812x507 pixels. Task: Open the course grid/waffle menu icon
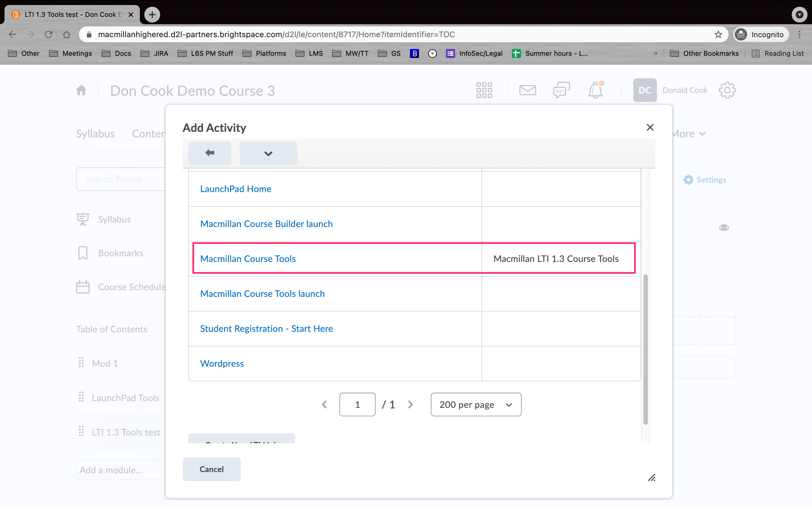tap(484, 90)
